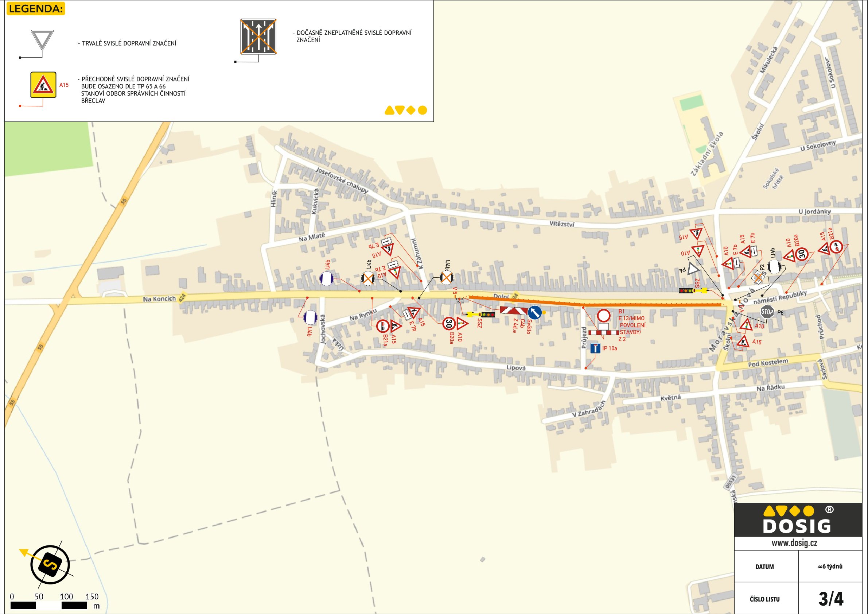Click the LEGENDA yellow heading label
Viewport: 868px width, 614px height.
point(35,9)
